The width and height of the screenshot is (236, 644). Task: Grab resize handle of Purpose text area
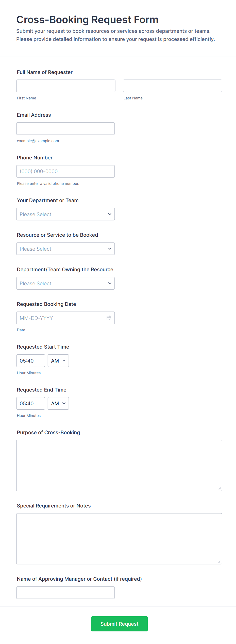[220, 488]
